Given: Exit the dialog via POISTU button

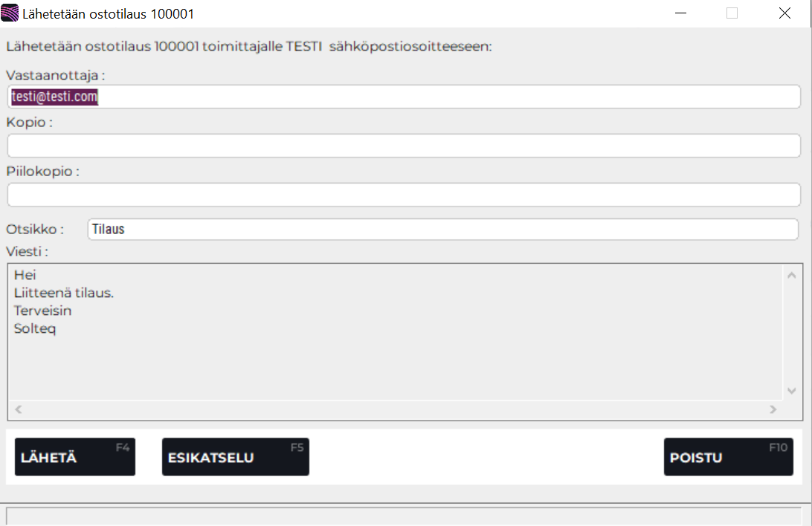Looking at the screenshot, I should click(729, 457).
